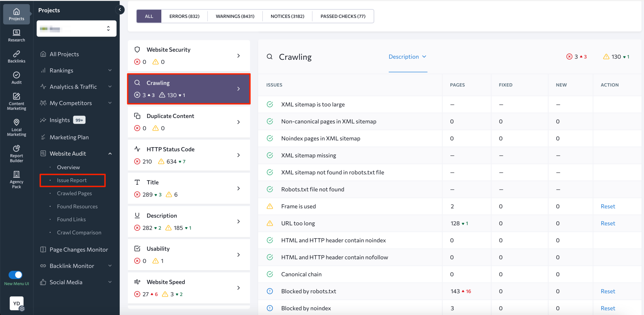Open the PASSED CHECKS tab
This screenshot has width=644, height=315.
click(x=343, y=16)
